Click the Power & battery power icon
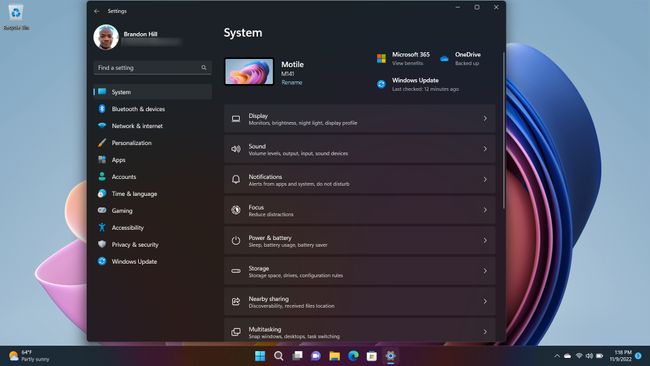The height and width of the screenshot is (366, 650). (x=236, y=240)
